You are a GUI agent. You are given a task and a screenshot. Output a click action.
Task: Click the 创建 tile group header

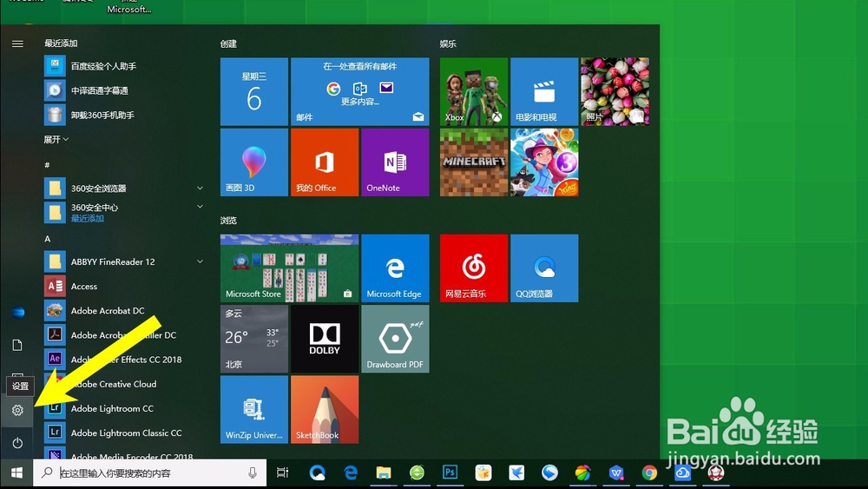228,43
